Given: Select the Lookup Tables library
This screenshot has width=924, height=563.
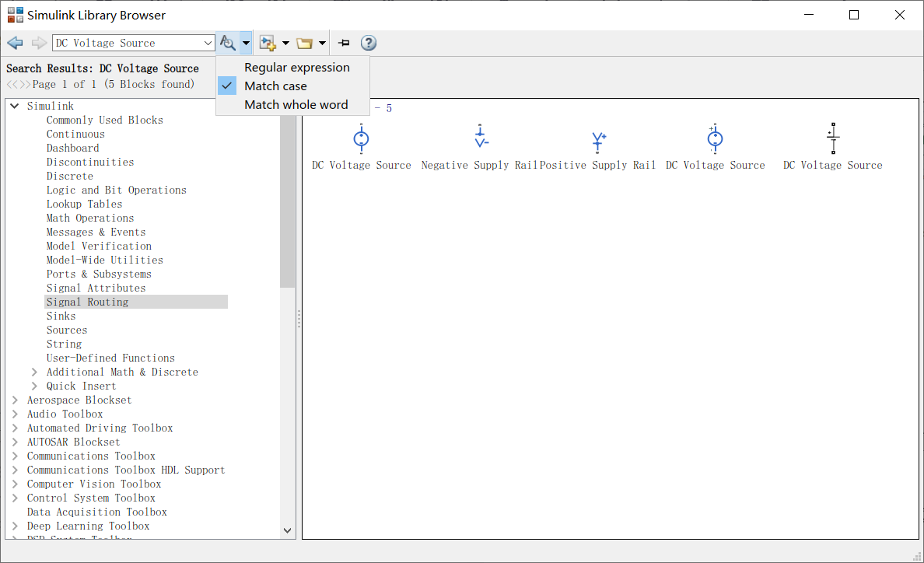Looking at the screenshot, I should click(x=84, y=205).
